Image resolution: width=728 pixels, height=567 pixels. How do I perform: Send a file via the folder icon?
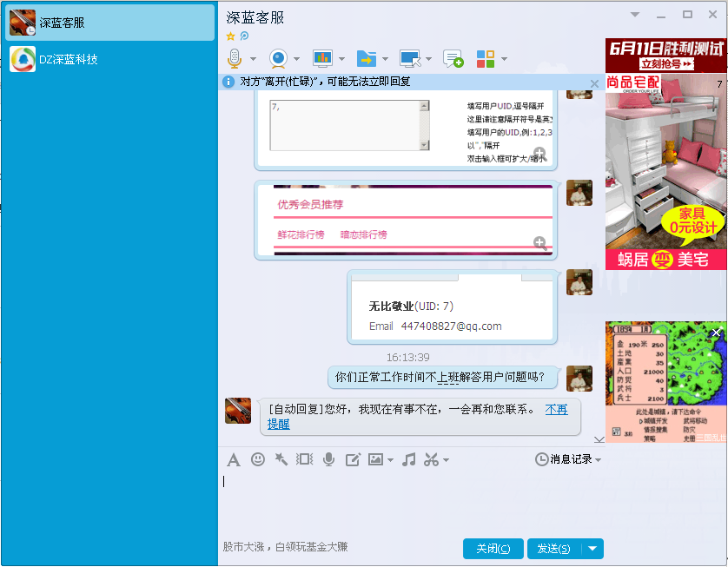click(367, 58)
